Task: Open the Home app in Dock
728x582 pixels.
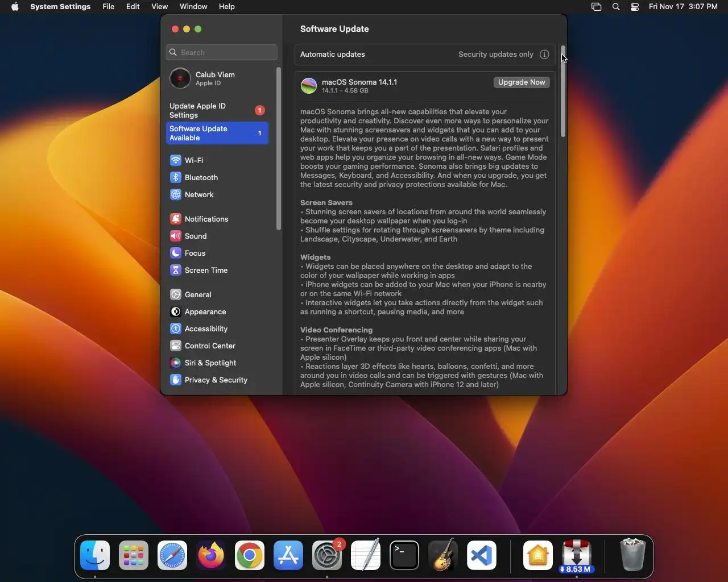Action: 538,555
